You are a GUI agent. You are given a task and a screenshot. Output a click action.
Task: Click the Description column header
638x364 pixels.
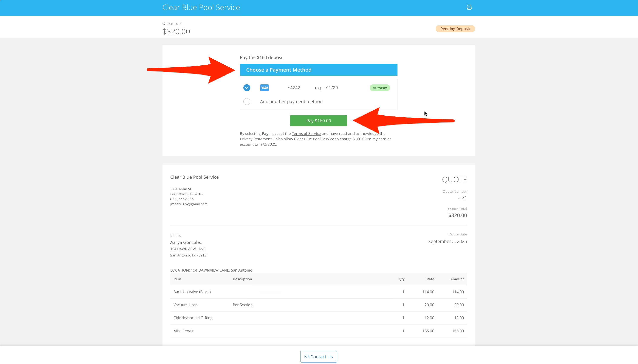[242, 279]
